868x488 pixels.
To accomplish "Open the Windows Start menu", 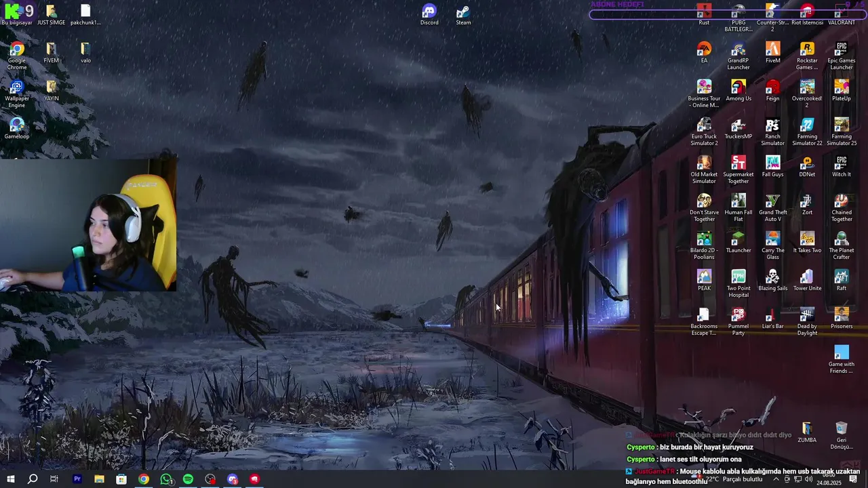I will (x=11, y=479).
